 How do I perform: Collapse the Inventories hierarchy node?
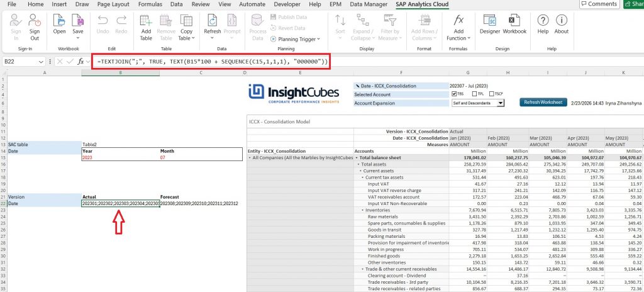pos(364,210)
